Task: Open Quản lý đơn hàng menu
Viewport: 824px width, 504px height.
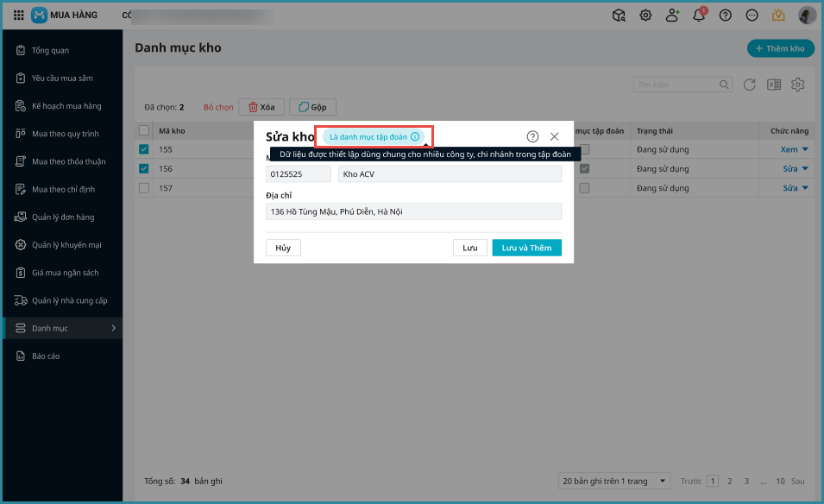Action: click(x=62, y=217)
